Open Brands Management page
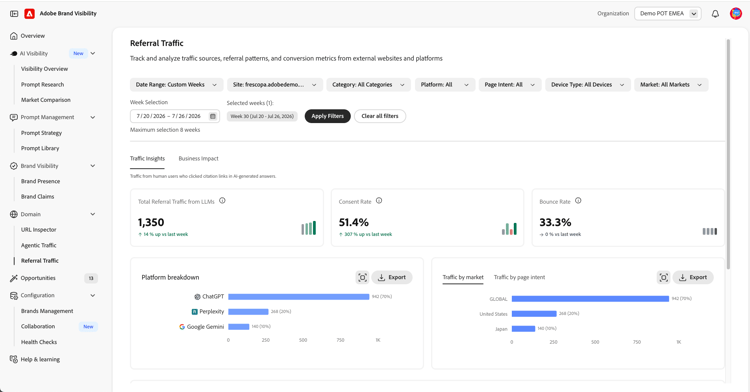750x392 pixels. pos(47,311)
